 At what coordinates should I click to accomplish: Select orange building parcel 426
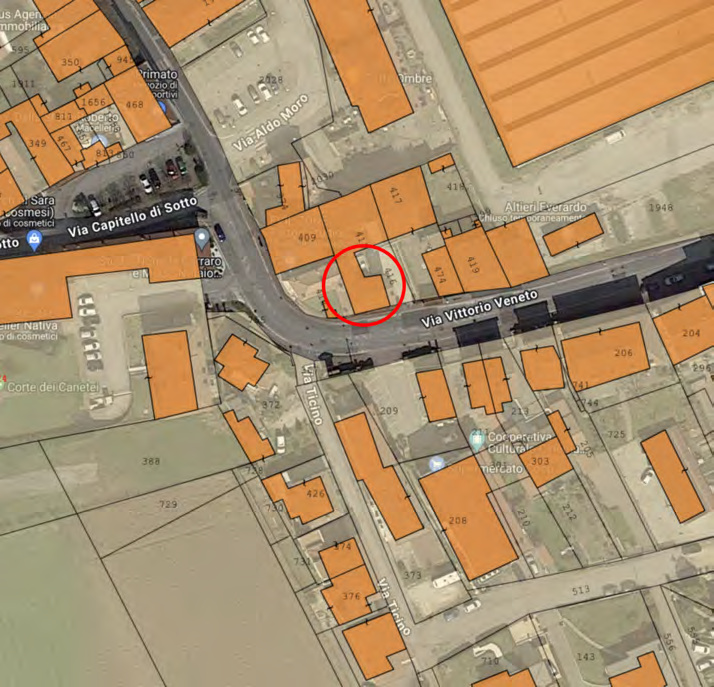pos(299,499)
